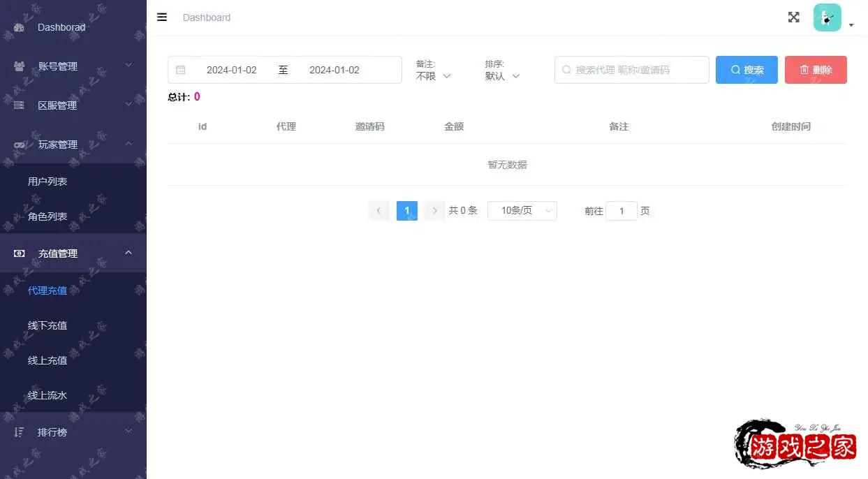Open the 备注 filter dropdown
The height and width of the screenshot is (479, 868).
434,76
